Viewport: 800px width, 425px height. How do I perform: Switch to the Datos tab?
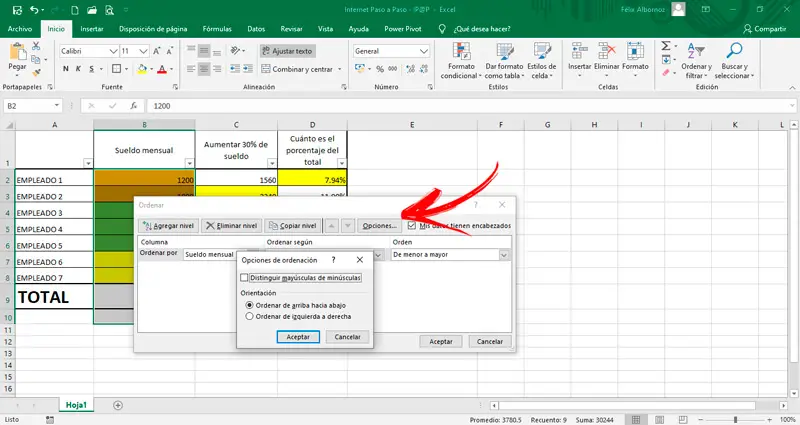click(256, 29)
